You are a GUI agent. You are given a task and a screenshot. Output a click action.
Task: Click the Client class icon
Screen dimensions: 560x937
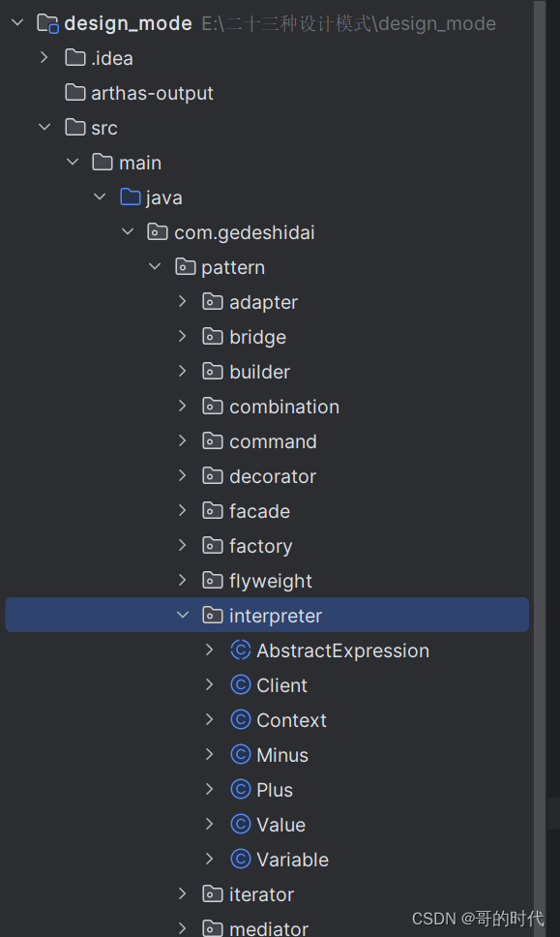pos(241,684)
